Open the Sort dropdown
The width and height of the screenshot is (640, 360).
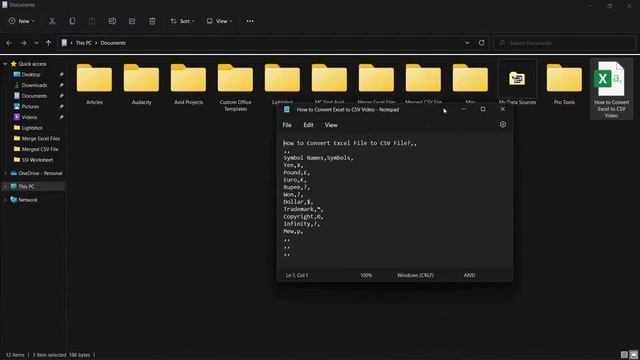click(x=182, y=21)
